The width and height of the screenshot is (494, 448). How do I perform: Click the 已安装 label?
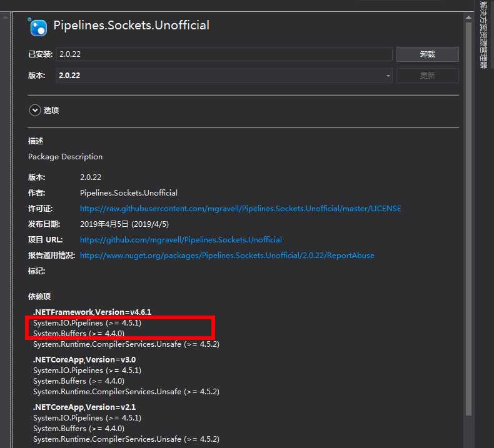[40, 54]
